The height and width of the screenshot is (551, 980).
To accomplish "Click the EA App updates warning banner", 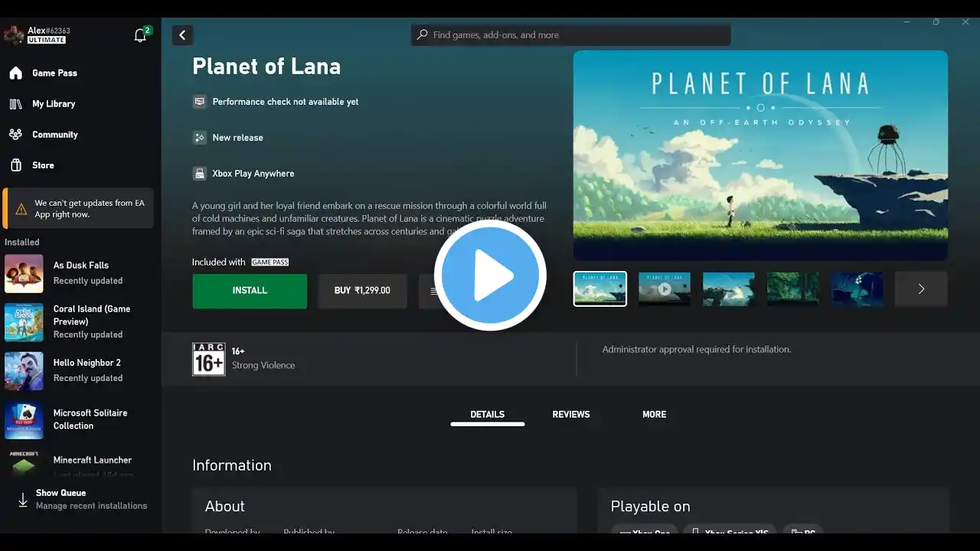I will coord(78,209).
